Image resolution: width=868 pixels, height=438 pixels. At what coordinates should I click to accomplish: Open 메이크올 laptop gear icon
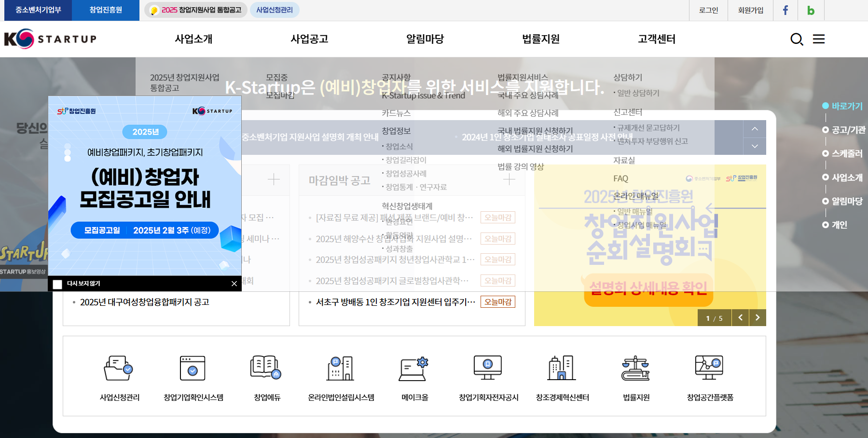tap(414, 369)
